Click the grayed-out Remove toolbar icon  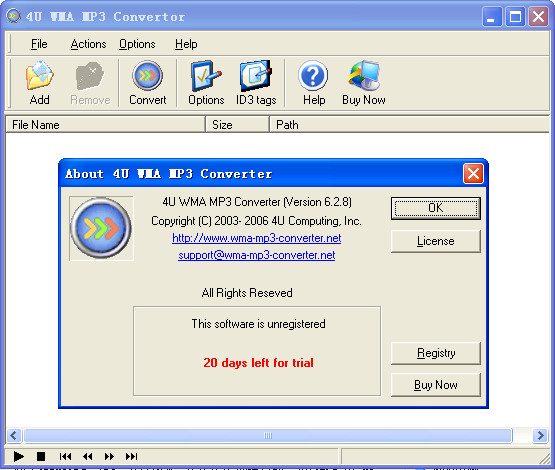pos(90,83)
